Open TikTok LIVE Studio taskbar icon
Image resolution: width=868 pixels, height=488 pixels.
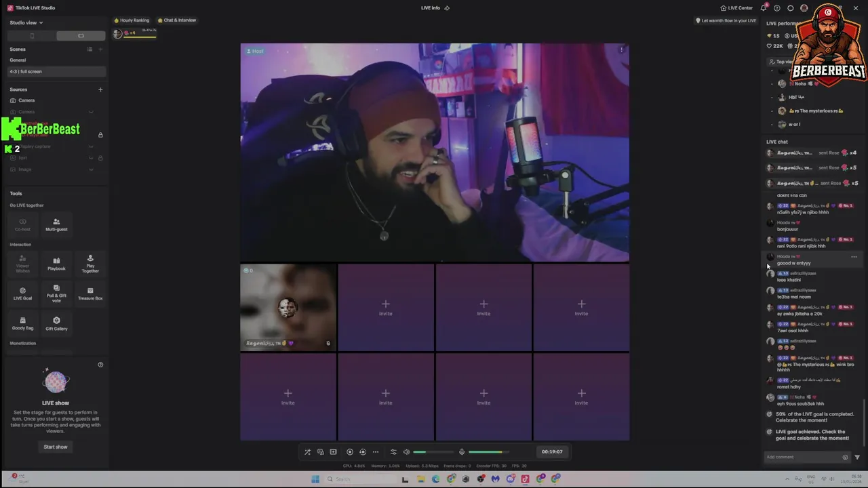coord(525,479)
